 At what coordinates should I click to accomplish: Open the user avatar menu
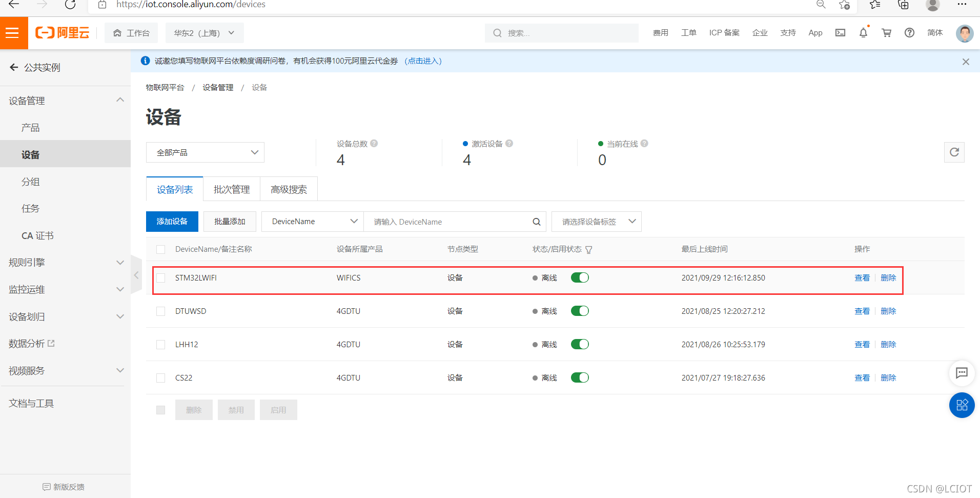pos(964,33)
